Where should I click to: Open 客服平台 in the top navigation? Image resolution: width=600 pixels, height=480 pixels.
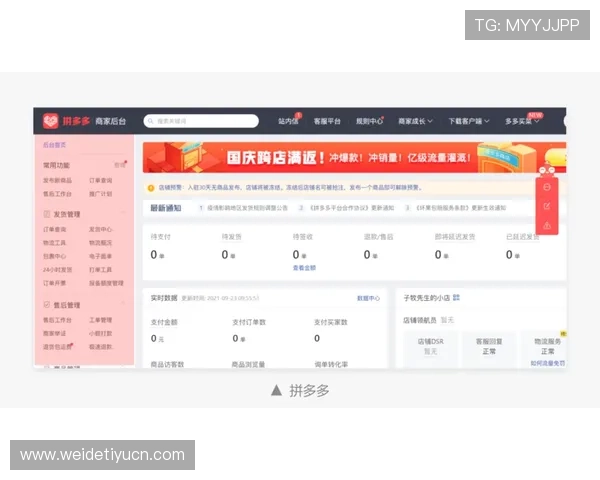(327, 121)
